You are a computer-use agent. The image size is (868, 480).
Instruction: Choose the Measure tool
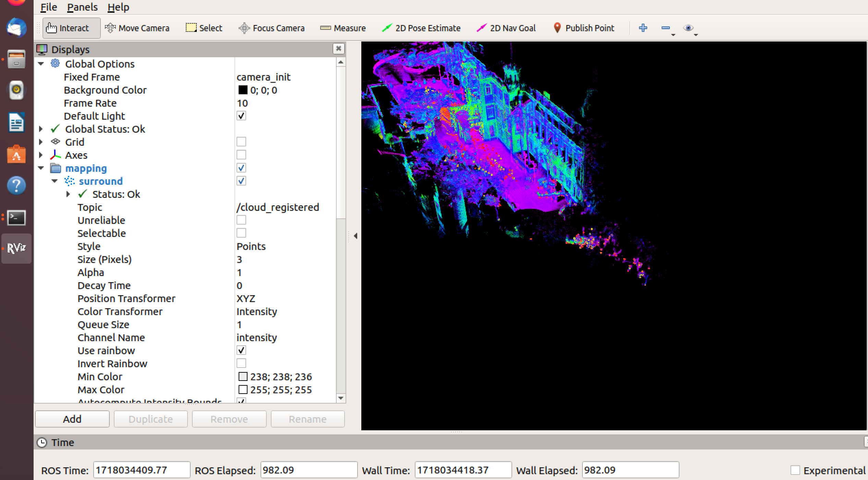click(343, 28)
